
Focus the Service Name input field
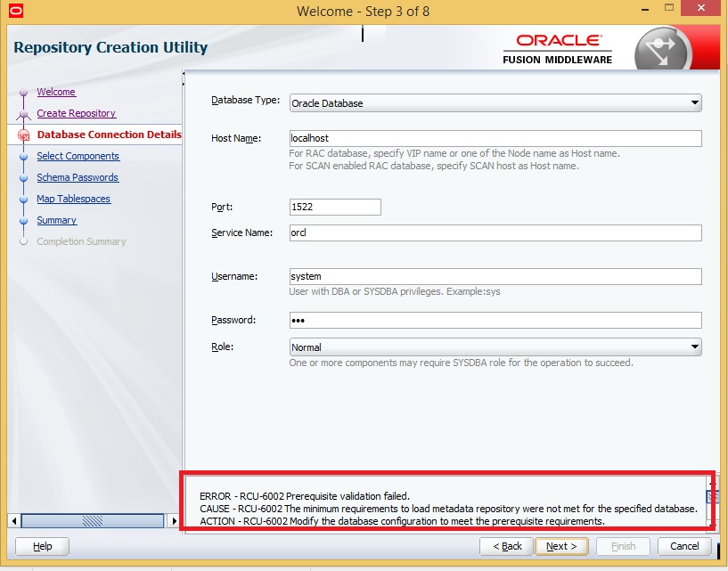[x=495, y=232]
